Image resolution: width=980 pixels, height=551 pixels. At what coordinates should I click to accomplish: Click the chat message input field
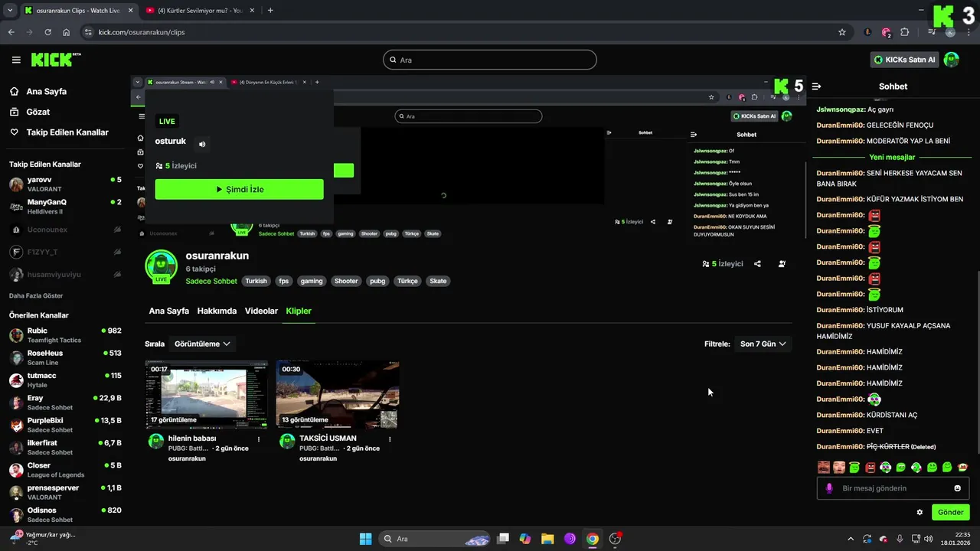(x=894, y=488)
